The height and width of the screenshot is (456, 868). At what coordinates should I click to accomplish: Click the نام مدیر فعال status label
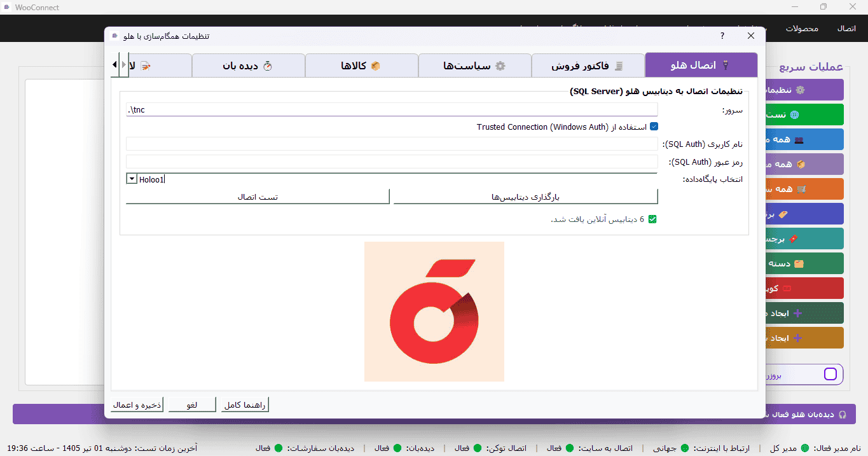tap(837, 448)
